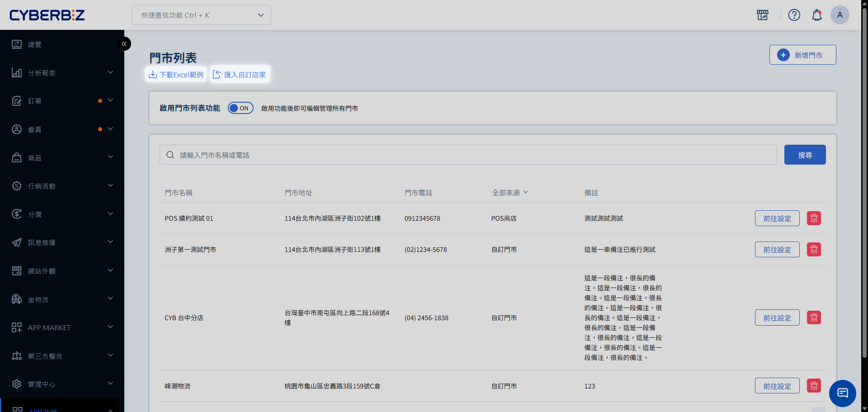Open the help question mark icon
This screenshot has height=412, width=868.
(x=794, y=15)
